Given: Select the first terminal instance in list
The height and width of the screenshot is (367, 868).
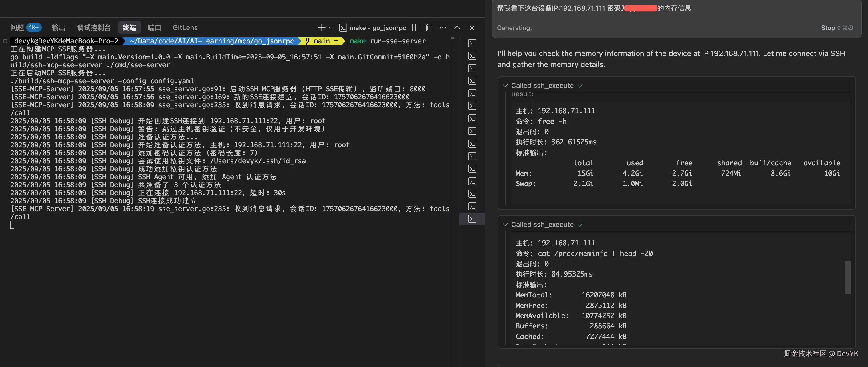Looking at the screenshot, I should click(x=472, y=43).
